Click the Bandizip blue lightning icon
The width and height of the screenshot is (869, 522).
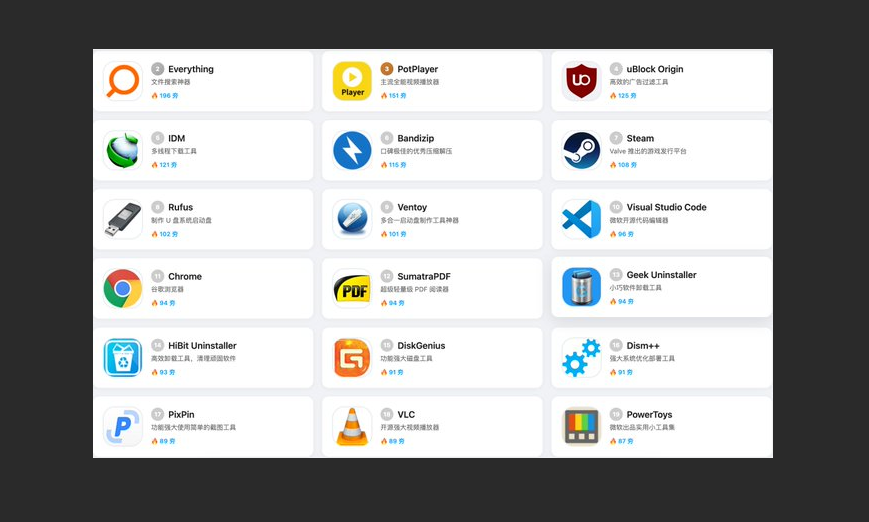point(352,150)
